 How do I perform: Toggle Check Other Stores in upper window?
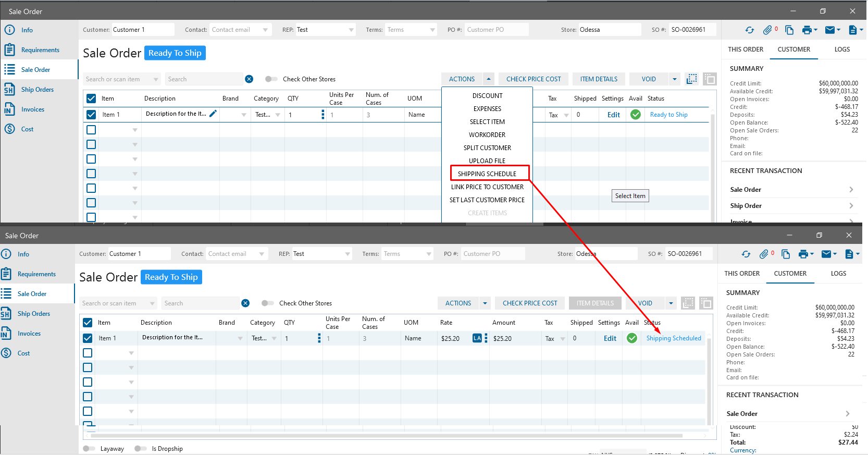point(271,79)
